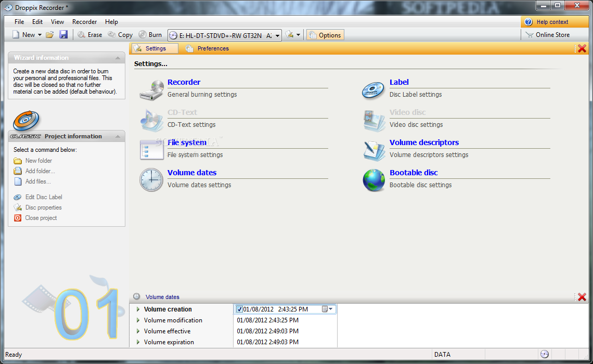Click Edit Disc Label command
This screenshot has height=364, width=593.
(38, 197)
